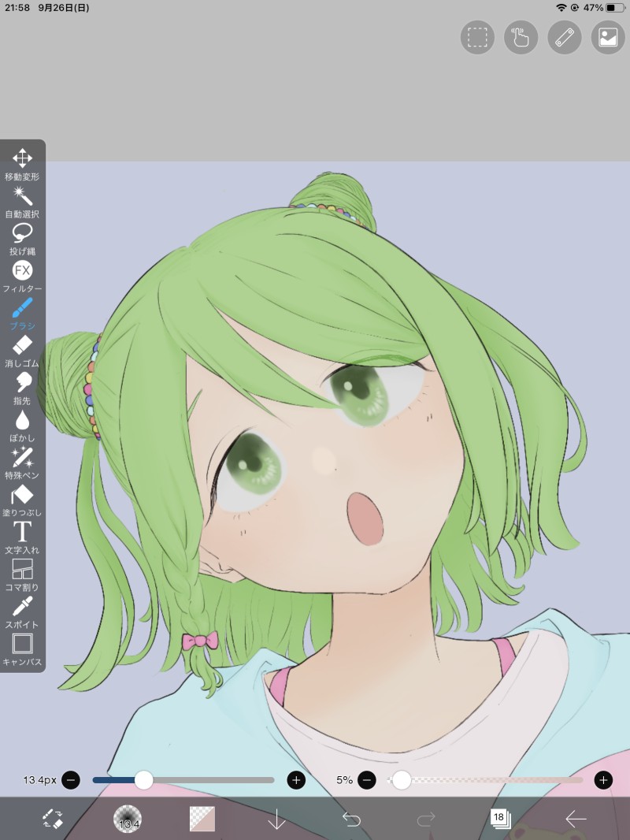630x840 pixels.
Task: Tap the 5% opacity value
Action: point(345,780)
